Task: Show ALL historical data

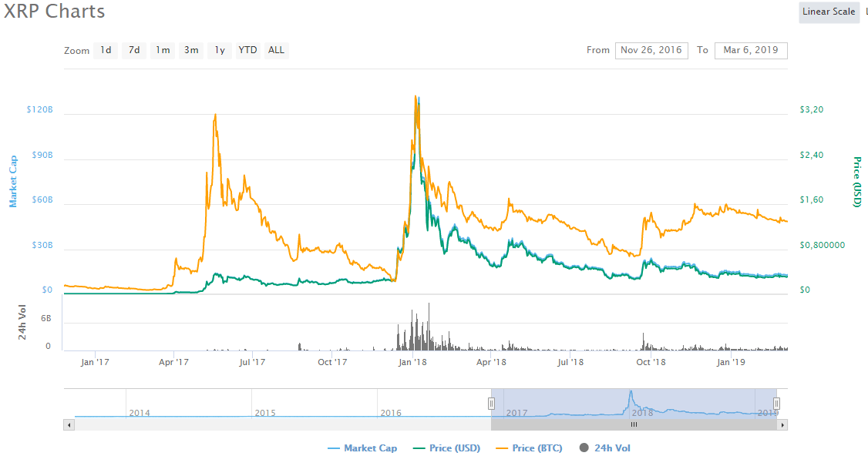Action: click(276, 50)
